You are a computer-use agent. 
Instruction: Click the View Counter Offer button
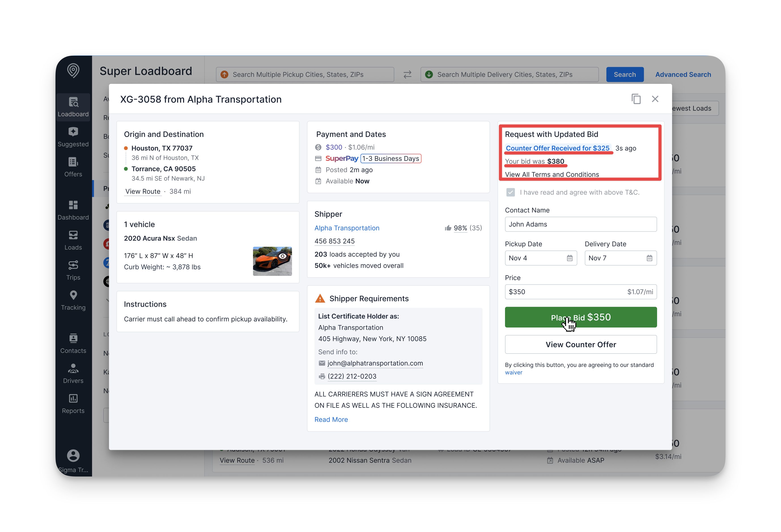pos(581,345)
